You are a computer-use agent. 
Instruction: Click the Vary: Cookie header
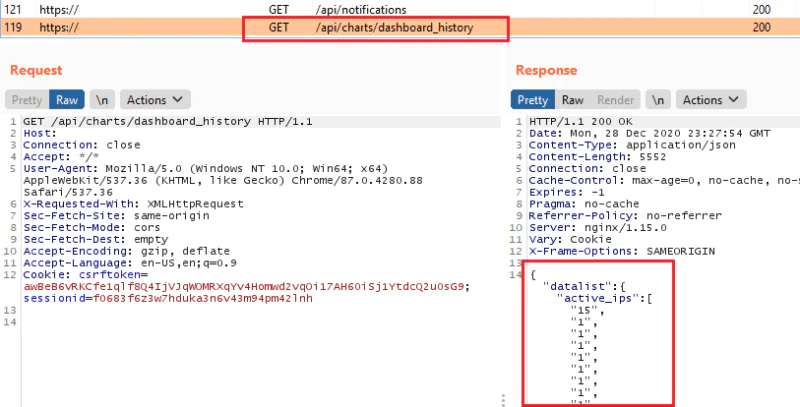570,239
